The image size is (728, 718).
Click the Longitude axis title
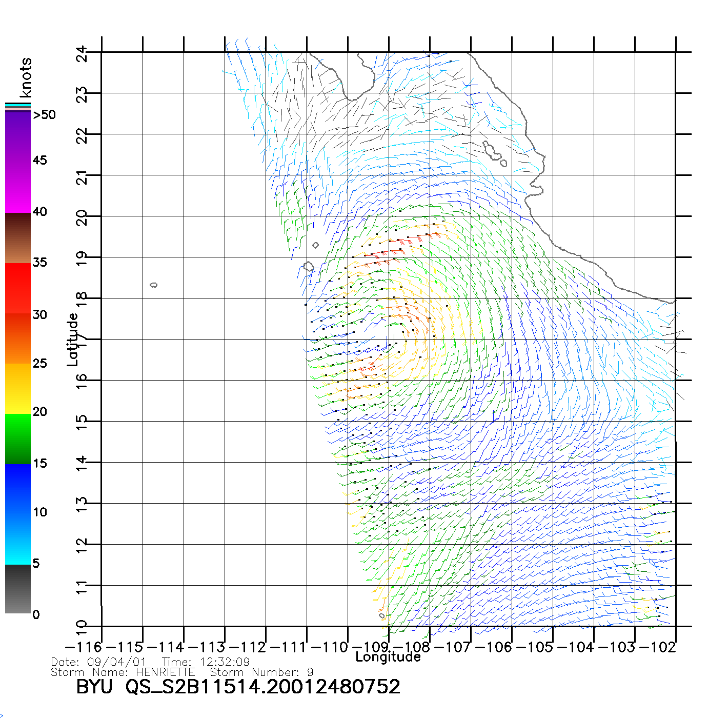[x=388, y=657]
